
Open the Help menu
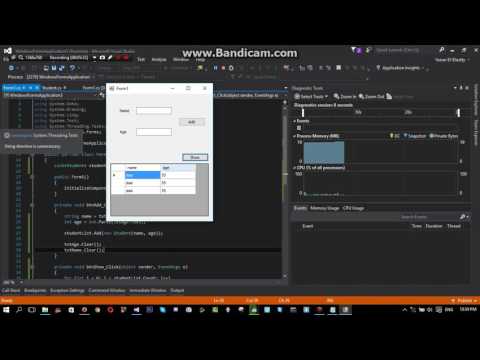200,60
